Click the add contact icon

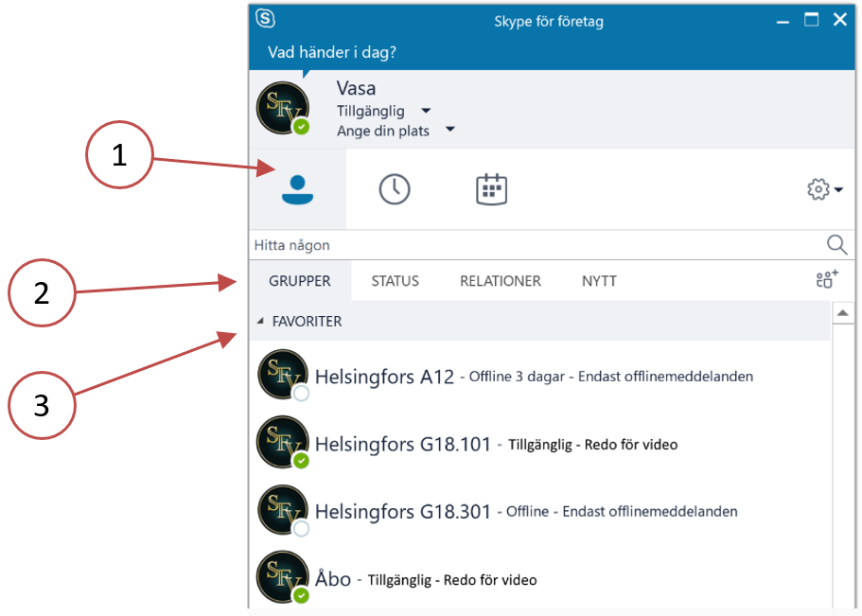pyautogui.click(x=826, y=280)
